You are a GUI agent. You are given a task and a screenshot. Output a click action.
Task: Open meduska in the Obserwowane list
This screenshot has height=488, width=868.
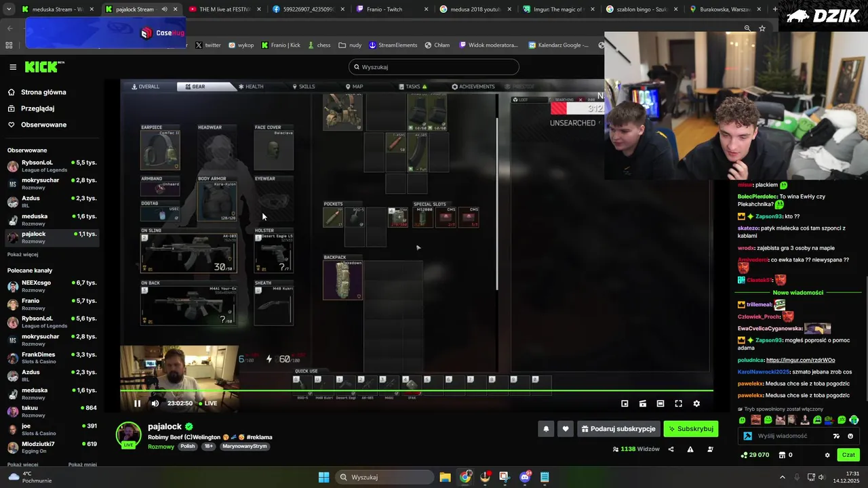52,220
